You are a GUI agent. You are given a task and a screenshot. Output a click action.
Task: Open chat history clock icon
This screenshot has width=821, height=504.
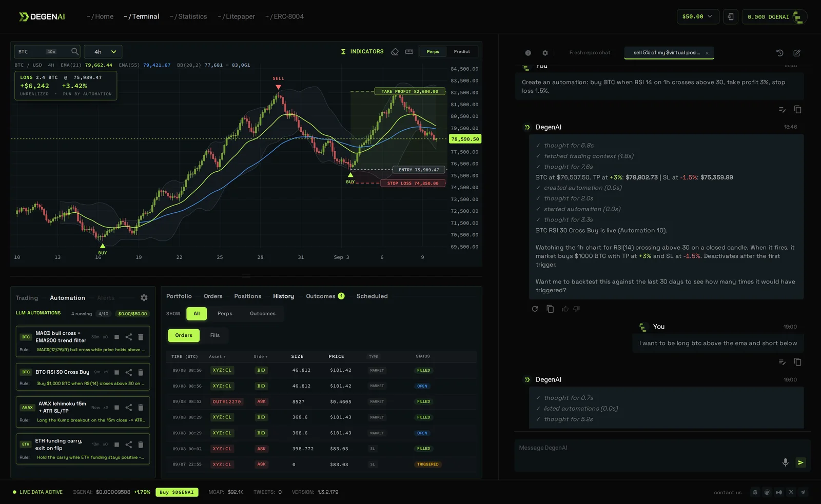tap(780, 53)
